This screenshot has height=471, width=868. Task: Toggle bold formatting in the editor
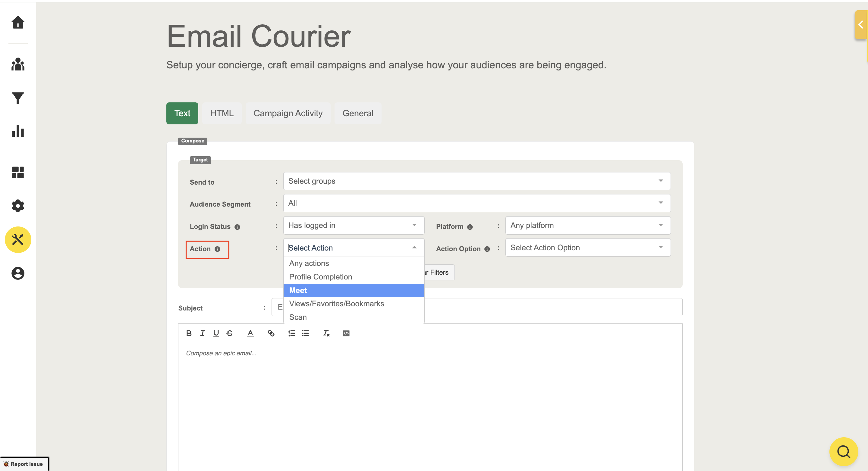tap(189, 333)
